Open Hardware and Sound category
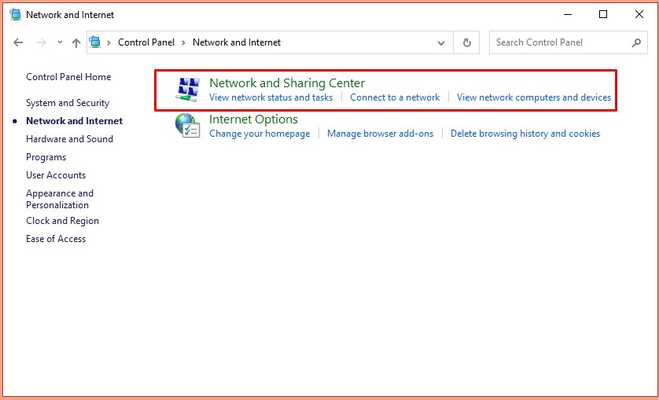 point(70,139)
